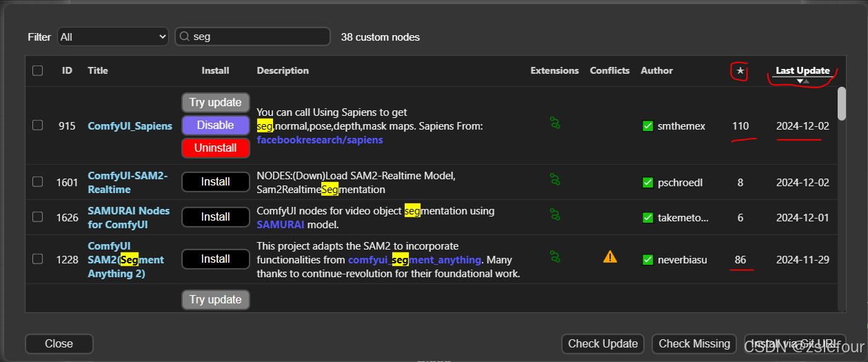Image resolution: width=868 pixels, height=362 pixels.
Task: Click author name pschroedl
Action: pos(680,183)
